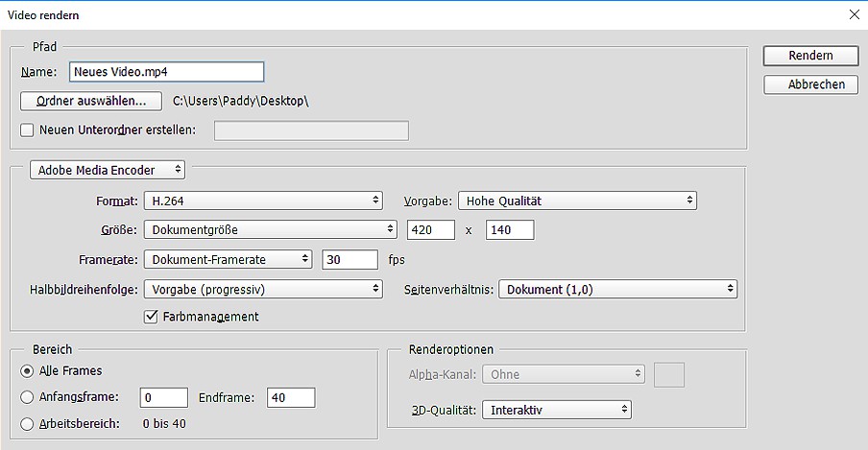The image size is (868, 450).
Task: Click 'Ordner auswählen...' button
Action: click(x=91, y=101)
